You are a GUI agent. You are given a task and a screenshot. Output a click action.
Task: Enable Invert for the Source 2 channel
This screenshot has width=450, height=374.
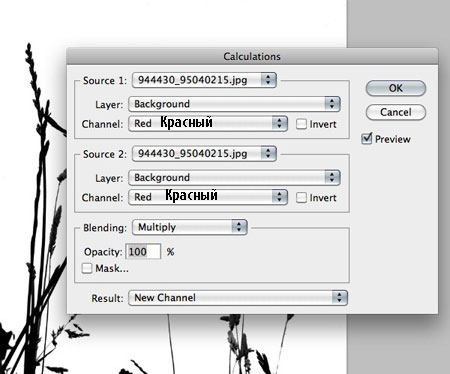coord(301,198)
